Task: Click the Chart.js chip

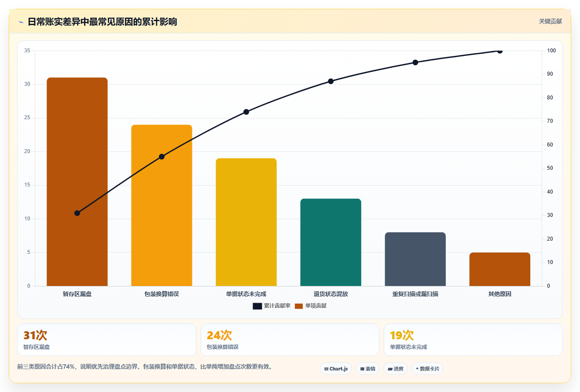Action: click(x=336, y=369)
